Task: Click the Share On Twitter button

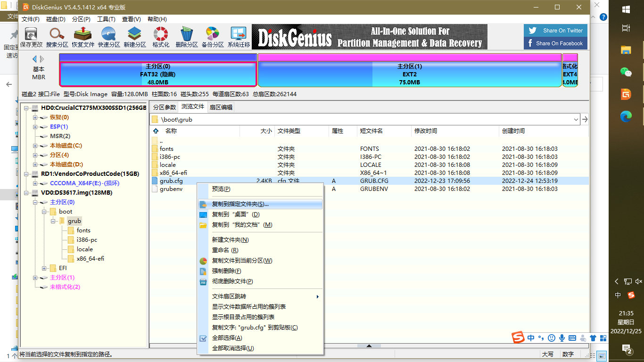Action: (555, 30)
